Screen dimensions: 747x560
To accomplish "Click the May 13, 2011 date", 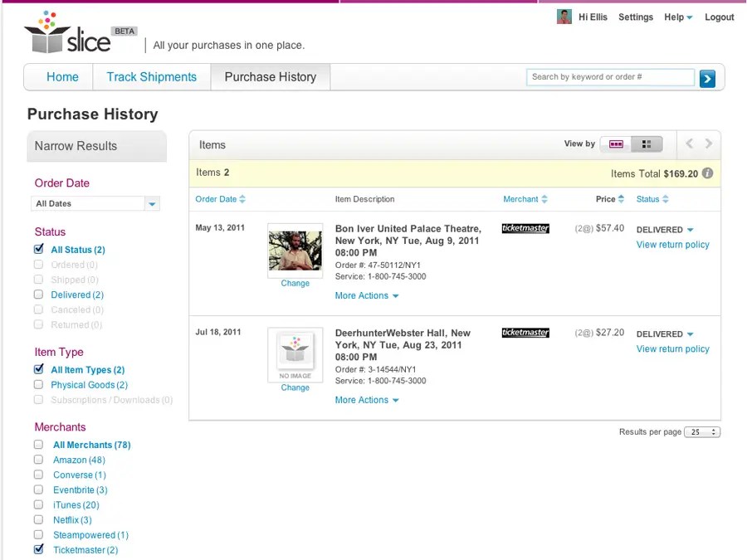I will click(220, 227).
